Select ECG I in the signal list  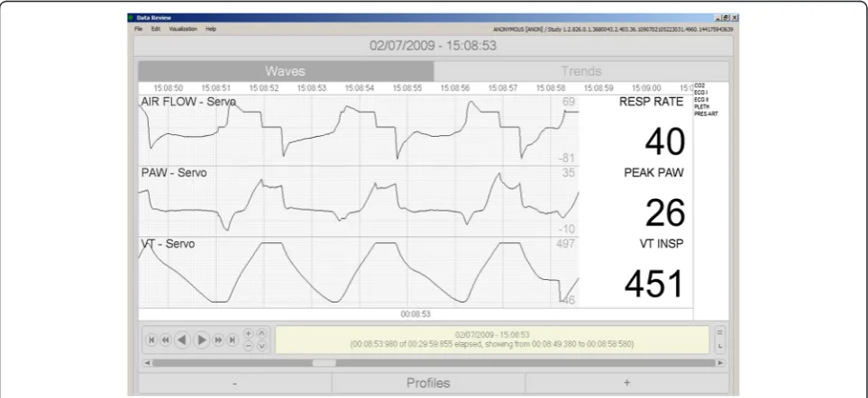pyautogui.click(x=701, y=93)
